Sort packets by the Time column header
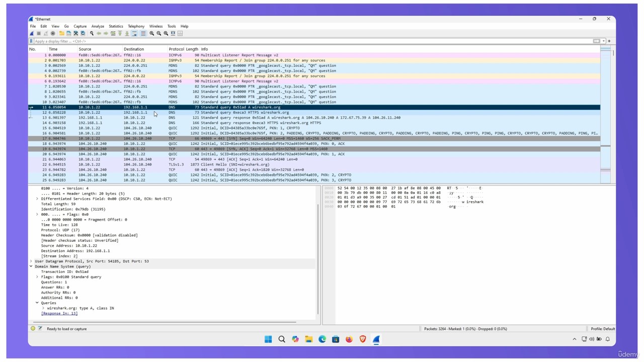 click(x=62, y=49)
